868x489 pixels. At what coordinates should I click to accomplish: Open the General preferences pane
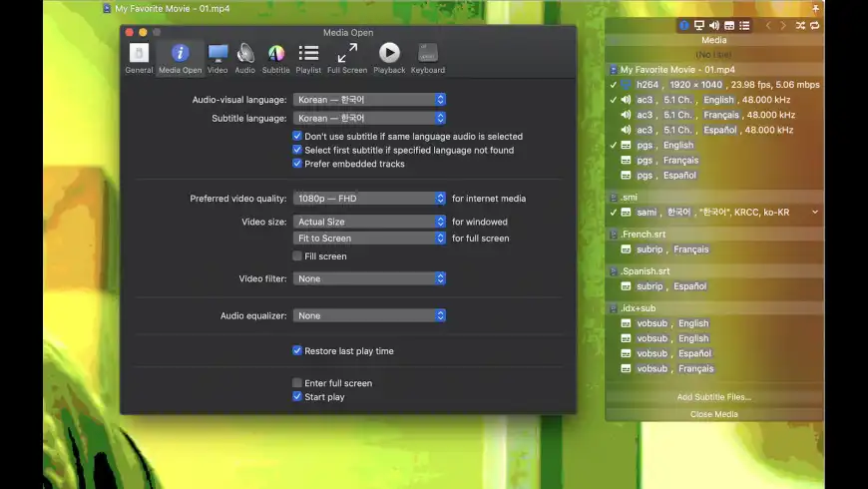[139, 58]
